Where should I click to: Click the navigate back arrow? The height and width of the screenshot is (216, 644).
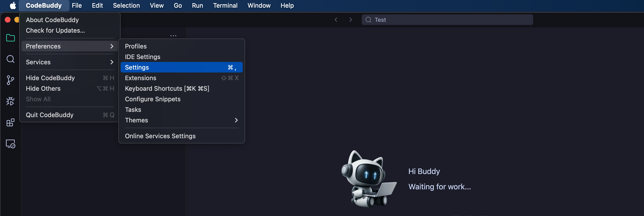pyautogui.click(x=336, y=20)
